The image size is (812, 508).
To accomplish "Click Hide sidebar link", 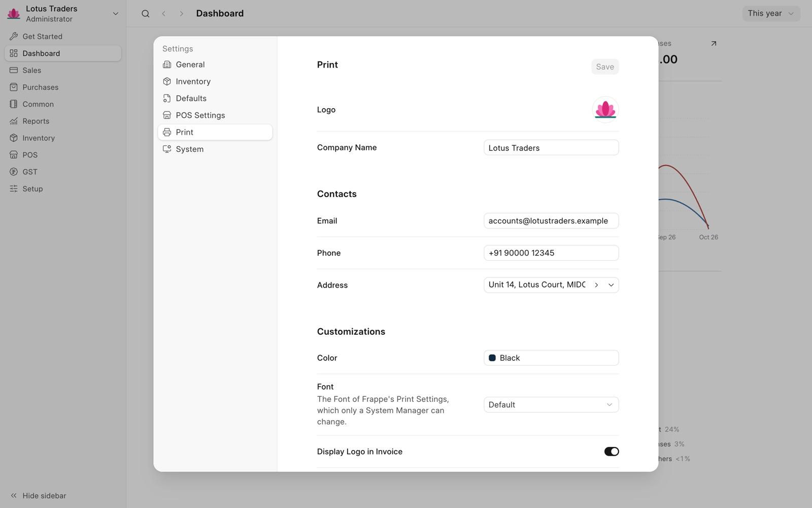I will (44, 496).
